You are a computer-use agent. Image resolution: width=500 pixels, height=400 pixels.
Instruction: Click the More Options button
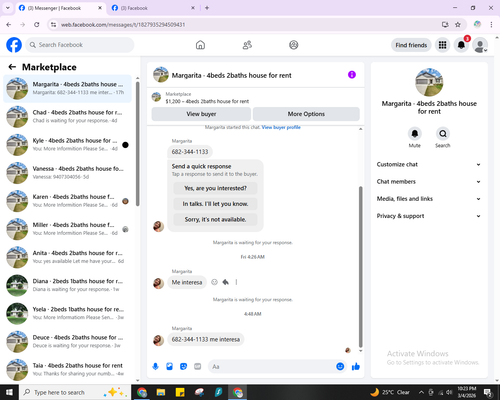306,114
